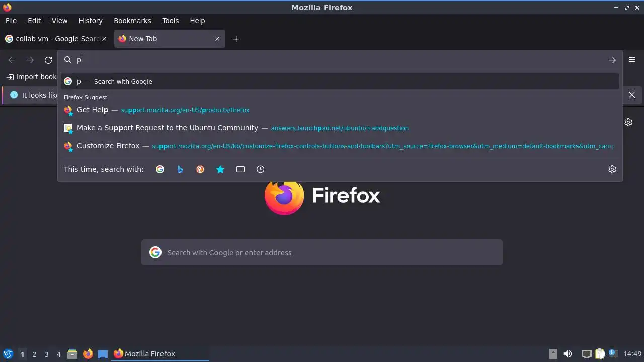Open a new tab with plus button

point(236,39)
